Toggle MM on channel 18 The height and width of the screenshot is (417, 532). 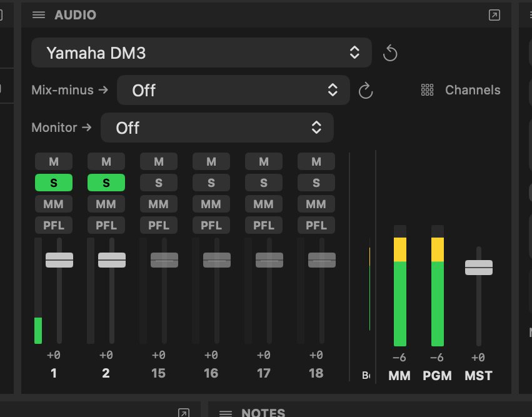(x=316, y=204)
